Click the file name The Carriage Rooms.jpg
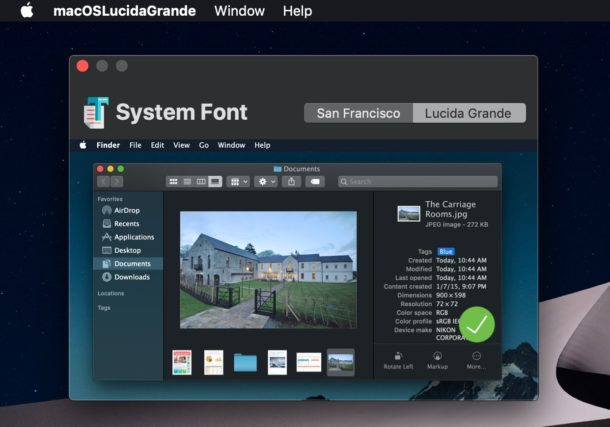Screen dimensions: 610x427 click(x=450, y=209)
